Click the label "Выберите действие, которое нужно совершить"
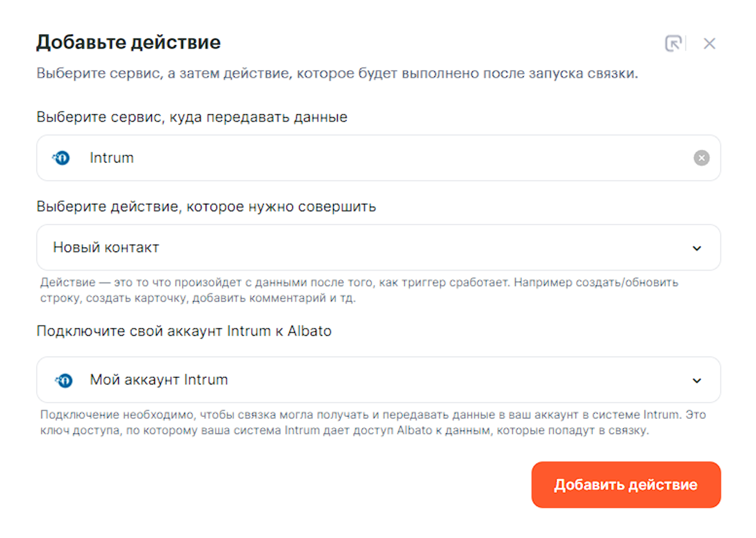The image size is (756, 538). pos(206,206)
